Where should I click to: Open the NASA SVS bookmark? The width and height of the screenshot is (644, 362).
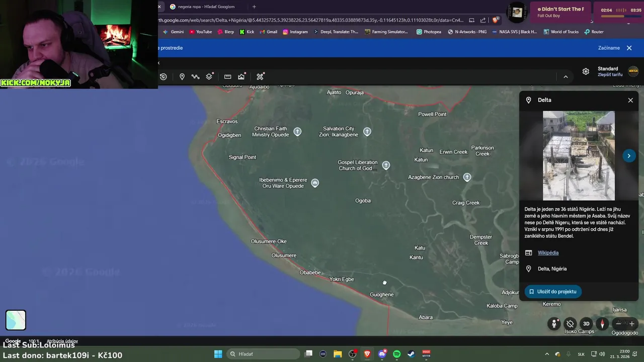click(515, 32)
